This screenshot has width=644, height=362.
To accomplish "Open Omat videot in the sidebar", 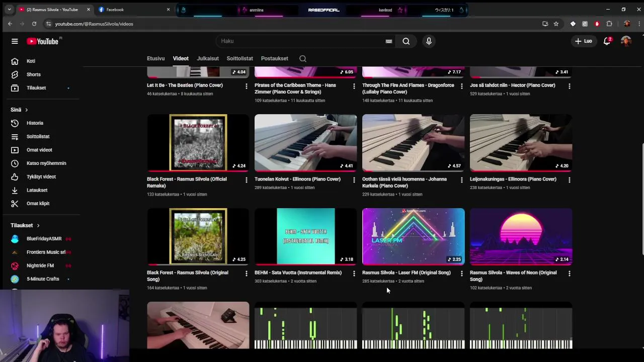I will tap(40, 150).
